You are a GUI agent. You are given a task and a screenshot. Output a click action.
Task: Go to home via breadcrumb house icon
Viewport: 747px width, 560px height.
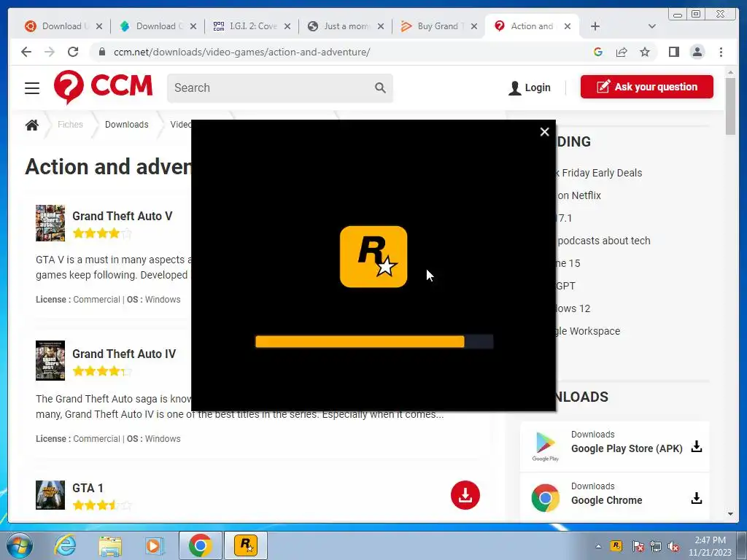[x=32, y=125]
